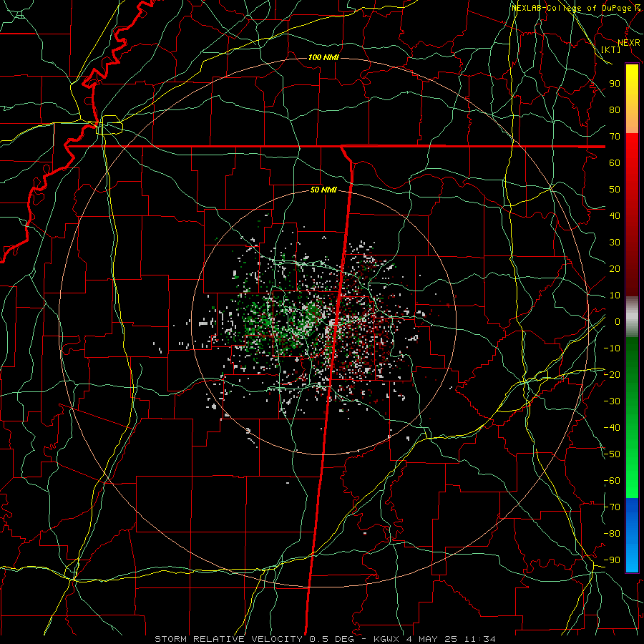
Task: Click the 60 value on the velocity scale
Action: [x=615, y=162]
